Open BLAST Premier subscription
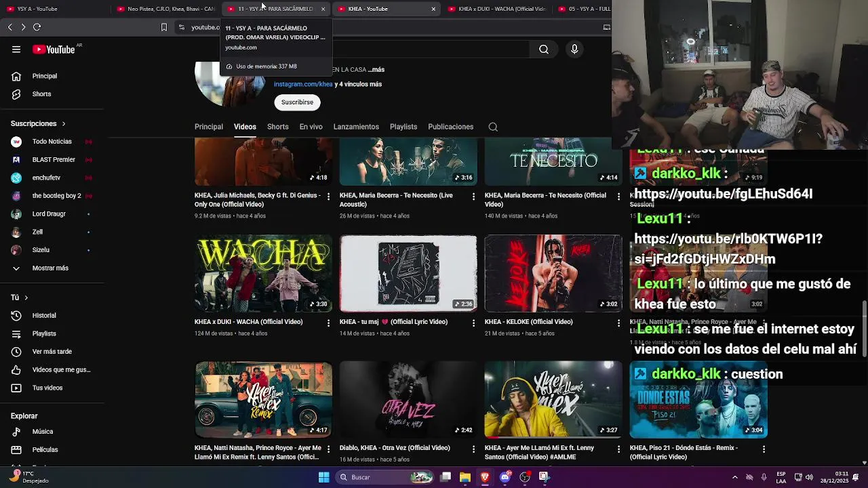 [52, 160]
